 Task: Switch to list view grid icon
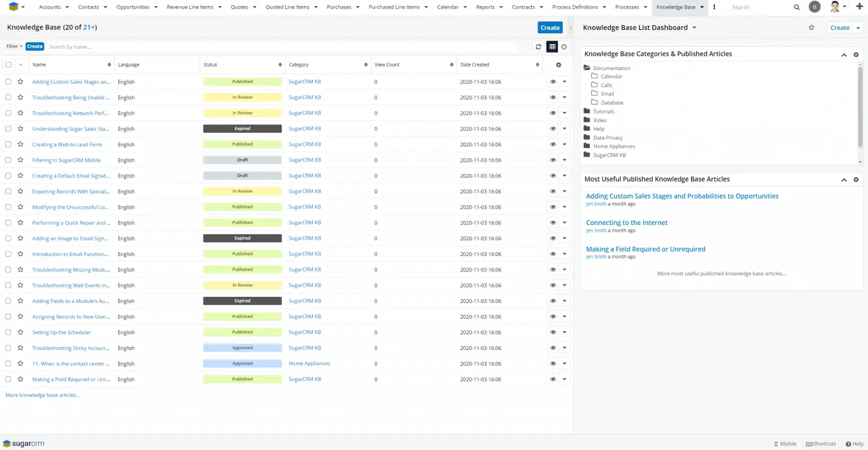[x=552, y=47]
